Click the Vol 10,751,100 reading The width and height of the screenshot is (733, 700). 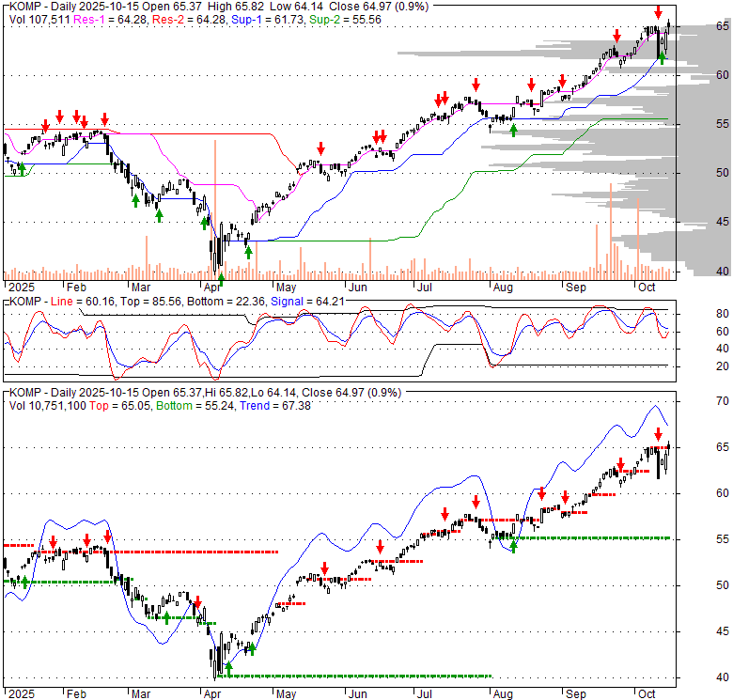pos(48,406)
